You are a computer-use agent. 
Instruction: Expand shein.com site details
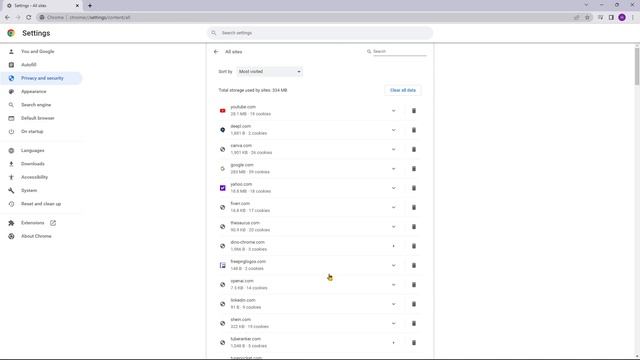(393, 323)
